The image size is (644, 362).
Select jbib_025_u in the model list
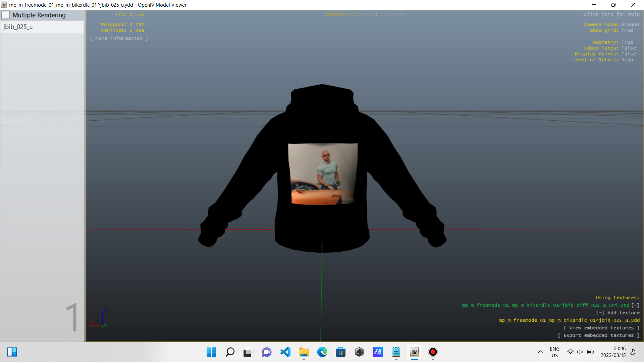[18, 27]
